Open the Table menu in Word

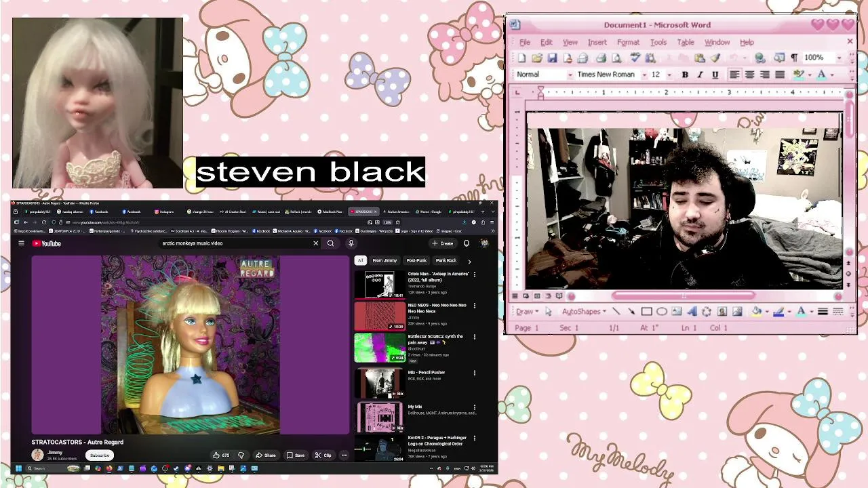click(685, 42)
